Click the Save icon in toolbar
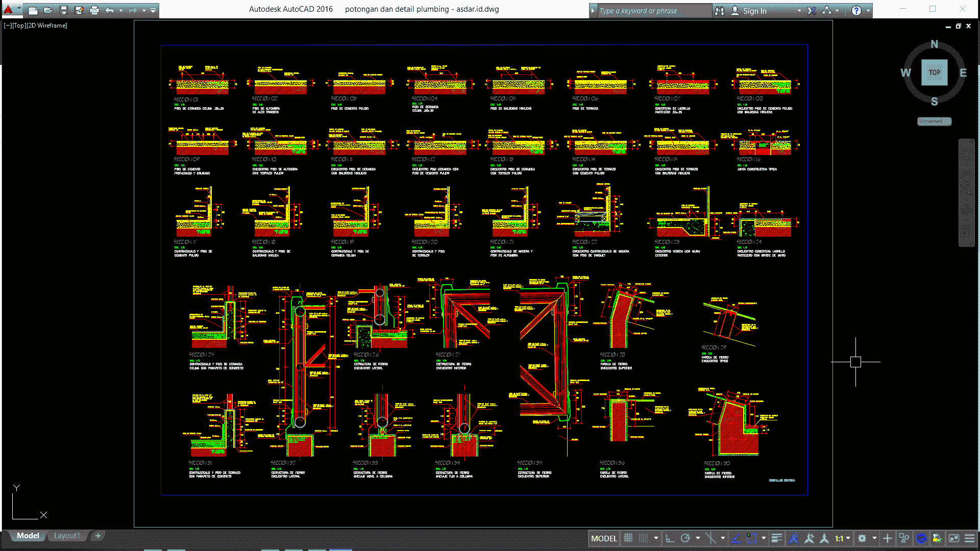 click(64, 9)
